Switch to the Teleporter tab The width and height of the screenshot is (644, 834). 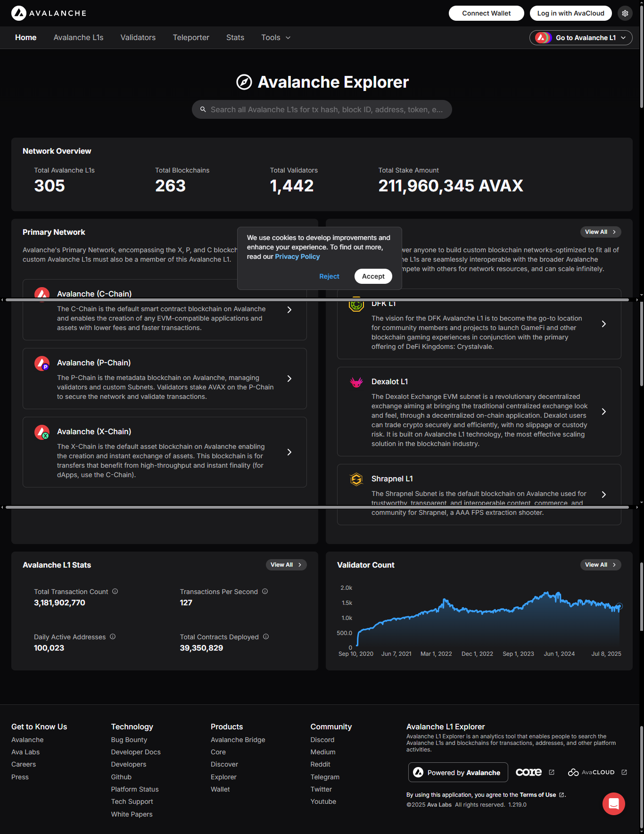pyautogui.click(x=191, y=38)
